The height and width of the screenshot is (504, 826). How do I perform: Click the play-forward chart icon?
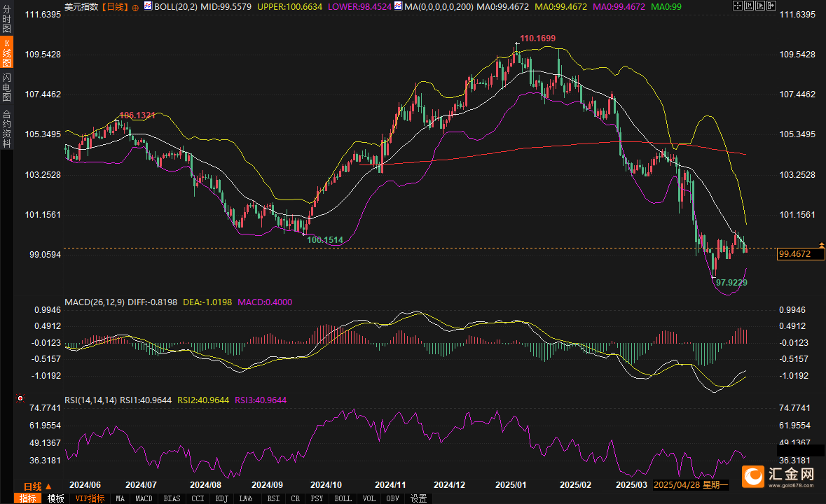pyautogui.click(x=760, y=6)
